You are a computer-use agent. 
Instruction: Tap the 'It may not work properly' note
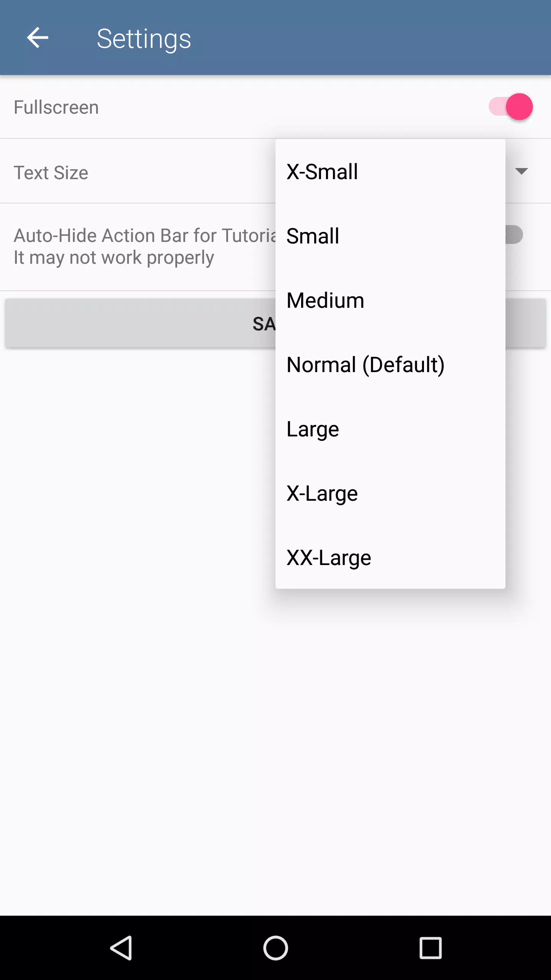click(114, 258)
